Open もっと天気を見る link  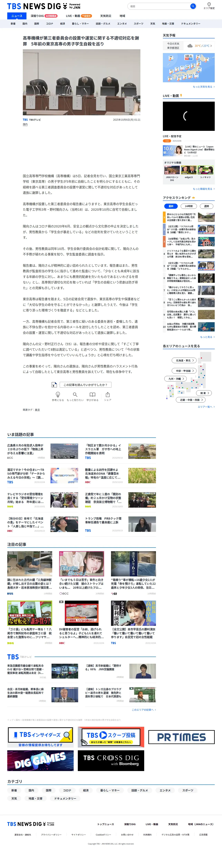click(203, 87)
